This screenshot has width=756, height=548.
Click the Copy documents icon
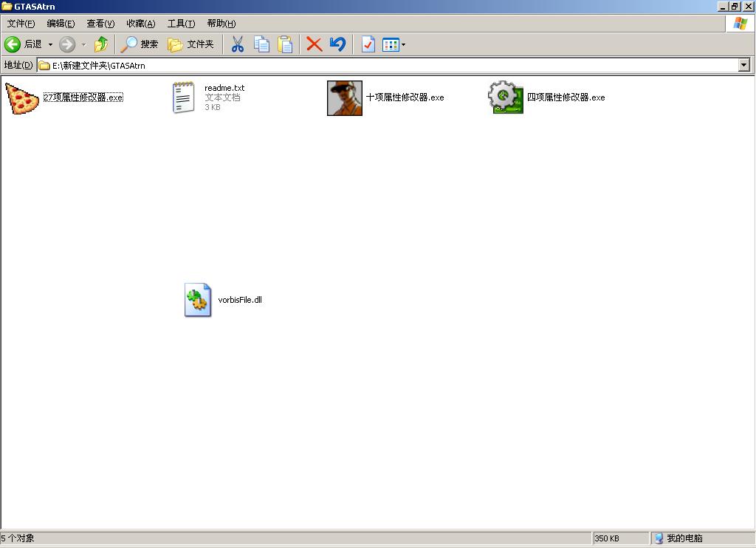click(261, 44)
